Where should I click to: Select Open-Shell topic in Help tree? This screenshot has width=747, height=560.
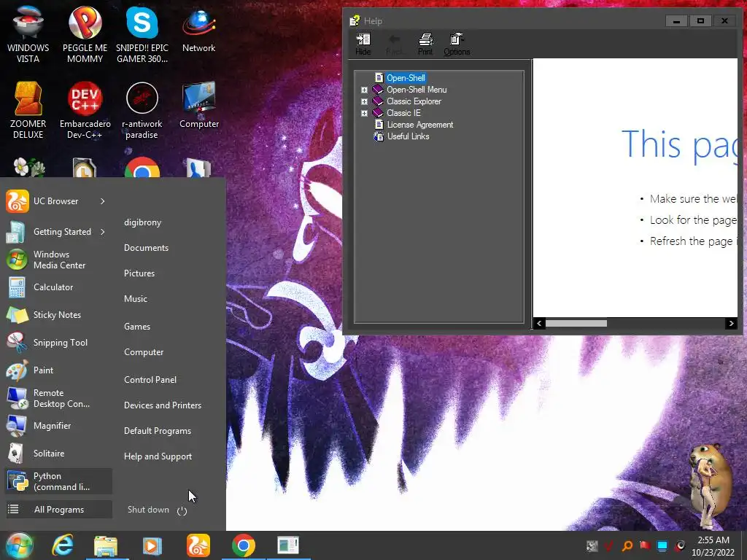click(406, 77)
